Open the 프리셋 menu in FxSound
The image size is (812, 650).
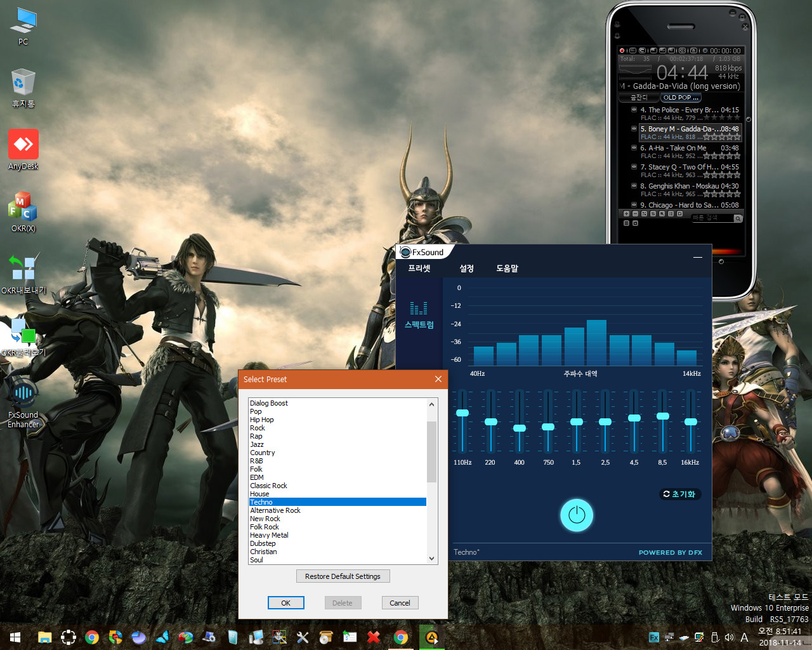(x=419, y=269)
